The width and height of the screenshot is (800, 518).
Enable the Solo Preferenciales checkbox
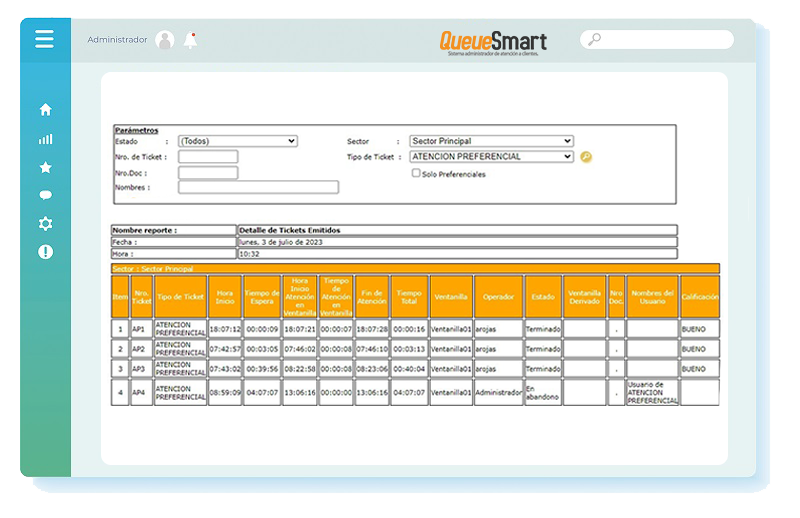click(416, 173)
